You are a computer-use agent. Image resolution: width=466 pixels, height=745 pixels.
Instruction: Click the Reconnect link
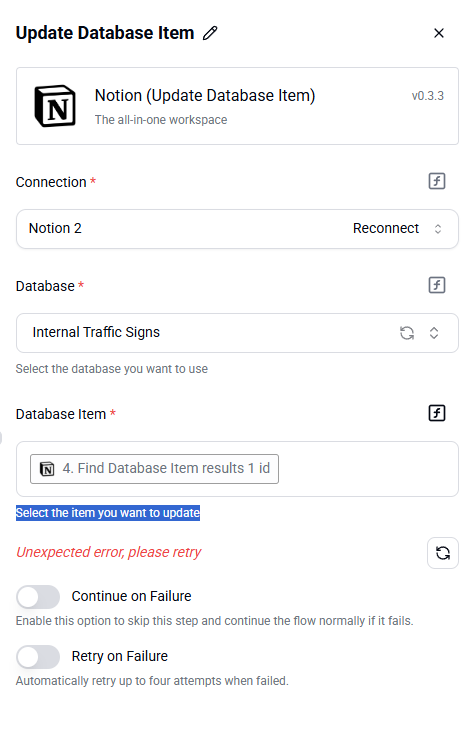(386, 229)
